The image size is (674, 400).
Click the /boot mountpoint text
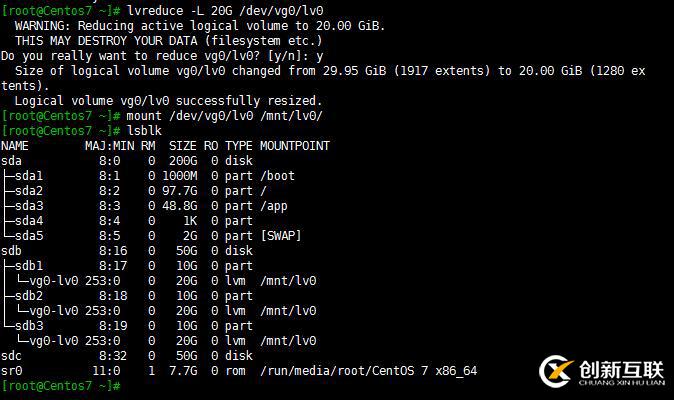pos(278,176)
